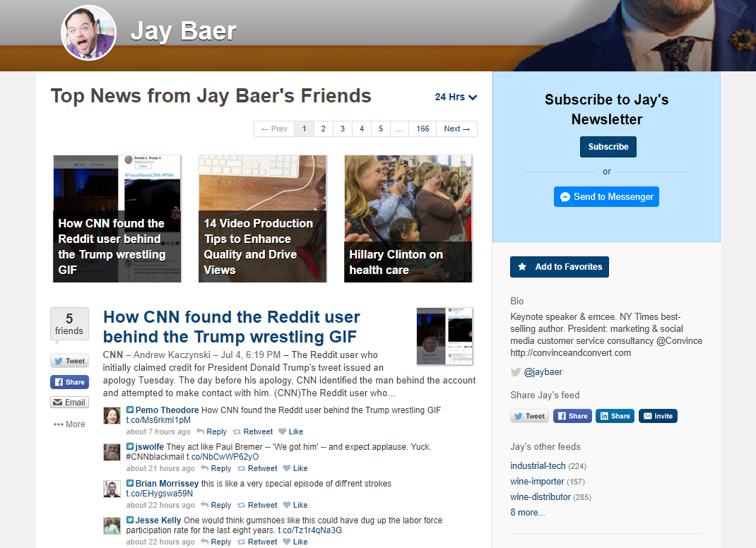Screen dimensions: 756x548
Task: Email this article
Action: point(69,403)
